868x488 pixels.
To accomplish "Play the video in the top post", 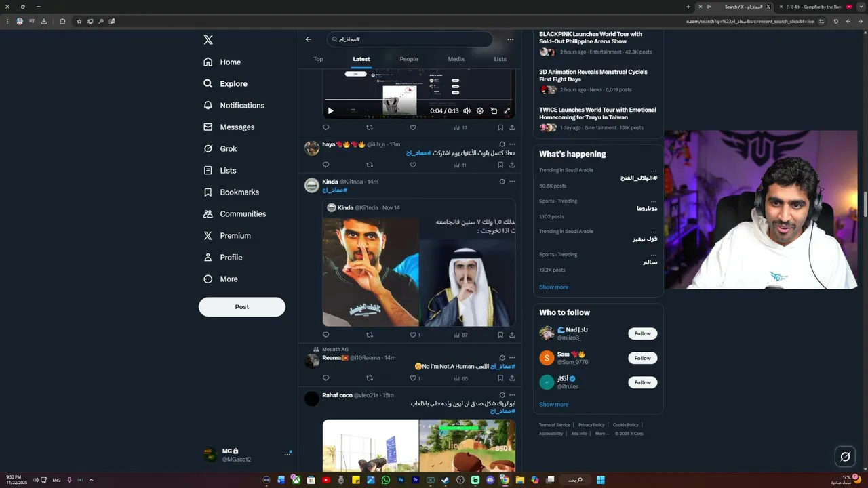I will tap(330, 110).
